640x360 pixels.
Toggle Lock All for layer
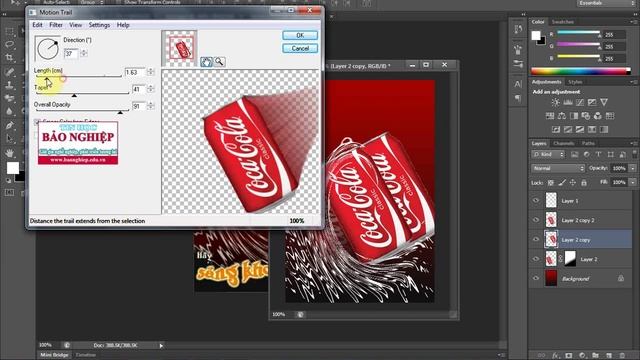pos(584,182)
